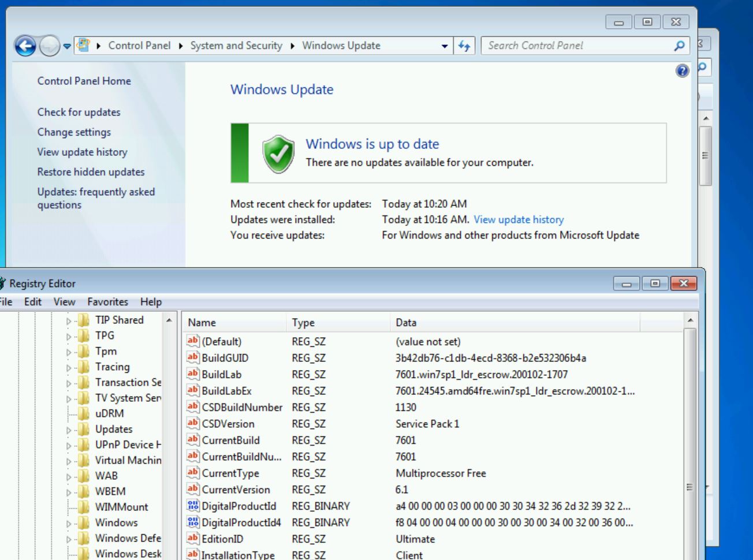Click the folder icon of Tracing key
Image resolution: width=753 pixels, height=560 pixels.
[84, 367]
